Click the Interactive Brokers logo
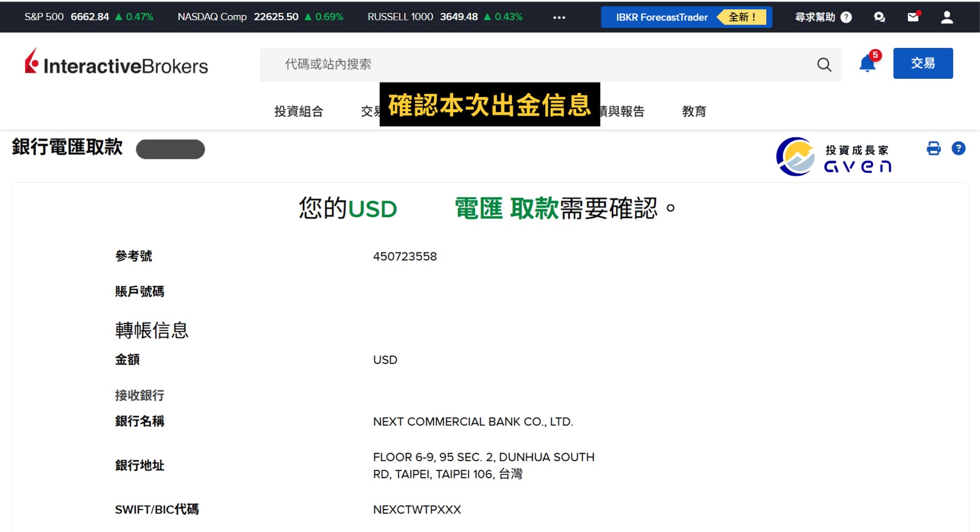Screen dimensions: 980x532 pos(116,64)
